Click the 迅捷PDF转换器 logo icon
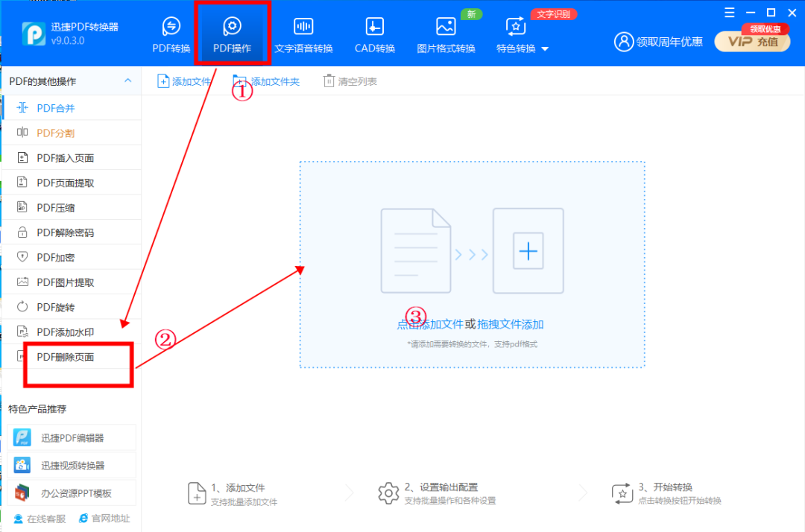This screenshot has width=805, height=532. point(34,34)
